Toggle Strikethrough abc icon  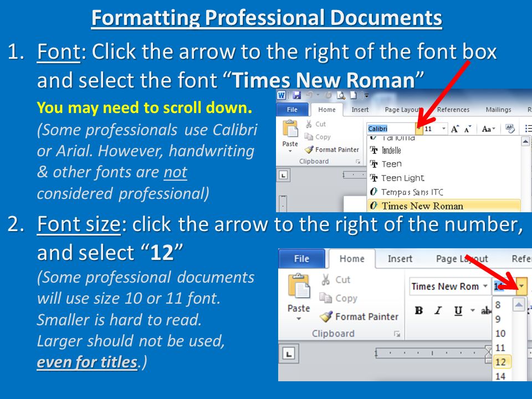coord(486,310)
